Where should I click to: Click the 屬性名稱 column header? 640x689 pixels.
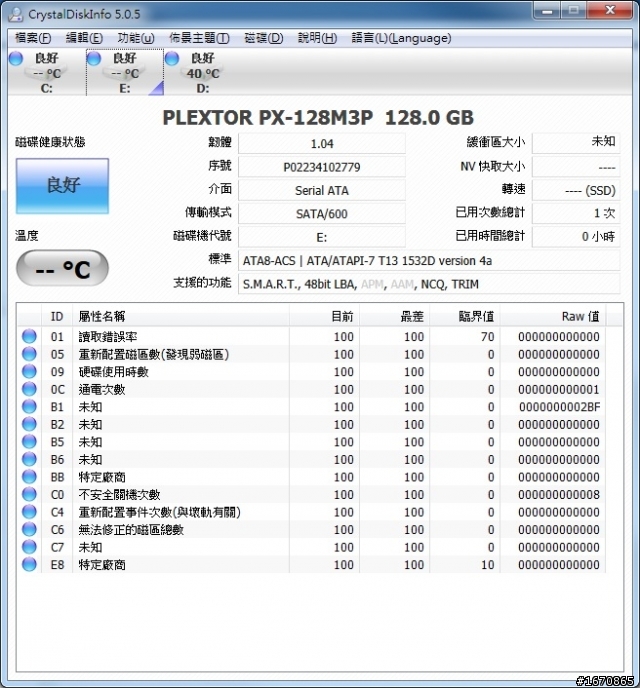click(181, 316)
